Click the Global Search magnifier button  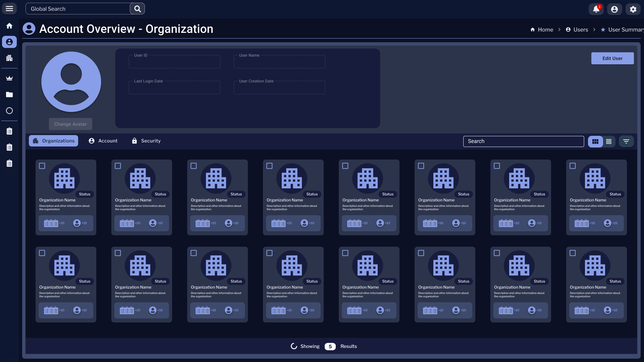pyautogui.click(x=137, y=9)
